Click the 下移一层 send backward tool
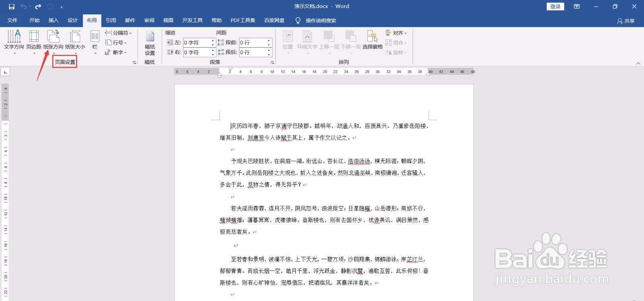Screen dimensions: 644x301 point(351,42)
